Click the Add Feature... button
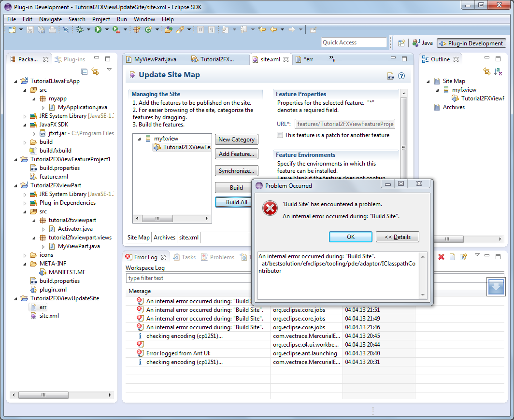The image size is (514, 420). click(237, 154)
